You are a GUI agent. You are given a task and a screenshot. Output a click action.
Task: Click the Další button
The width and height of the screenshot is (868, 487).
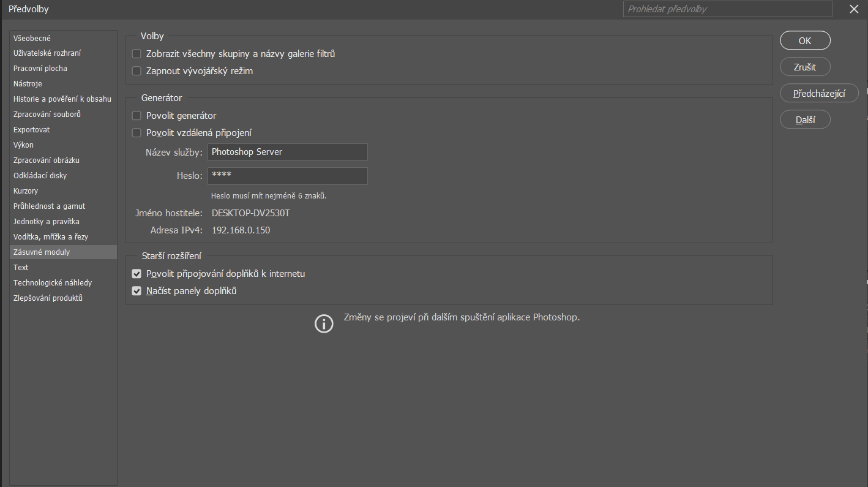point(805,120)
